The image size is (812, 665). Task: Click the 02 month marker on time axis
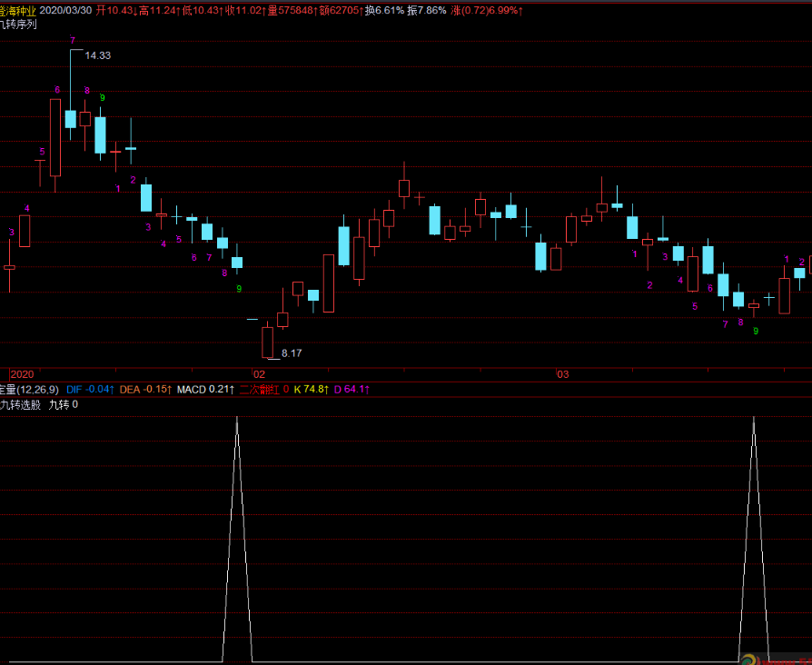pyautogui.click(x=259, y=374)
